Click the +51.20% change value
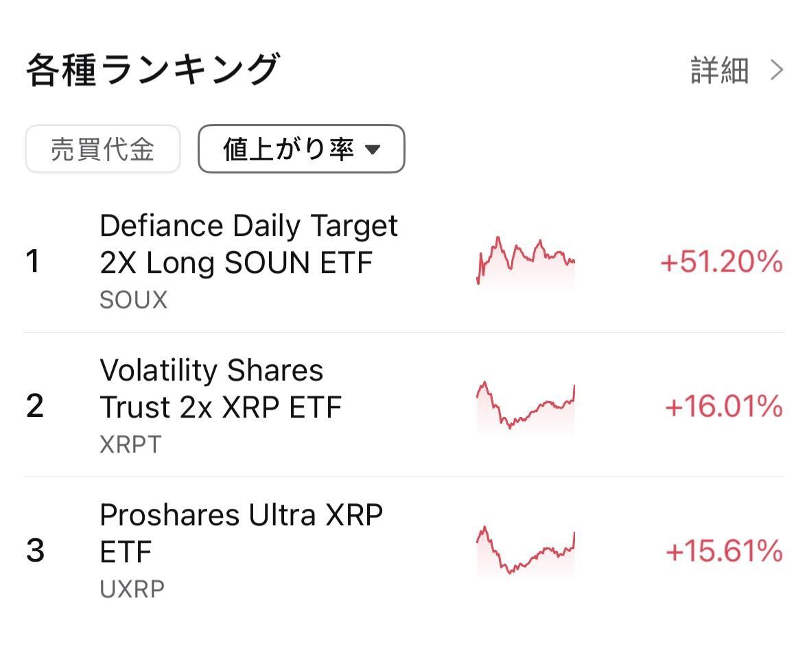809x672 pixels. [721, 261]
